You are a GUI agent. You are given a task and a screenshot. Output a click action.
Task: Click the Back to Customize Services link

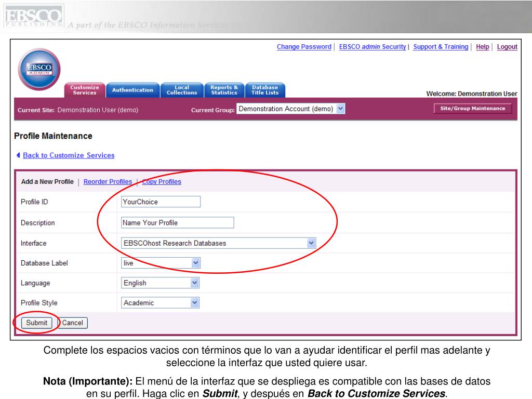click(x=69, y=155)
